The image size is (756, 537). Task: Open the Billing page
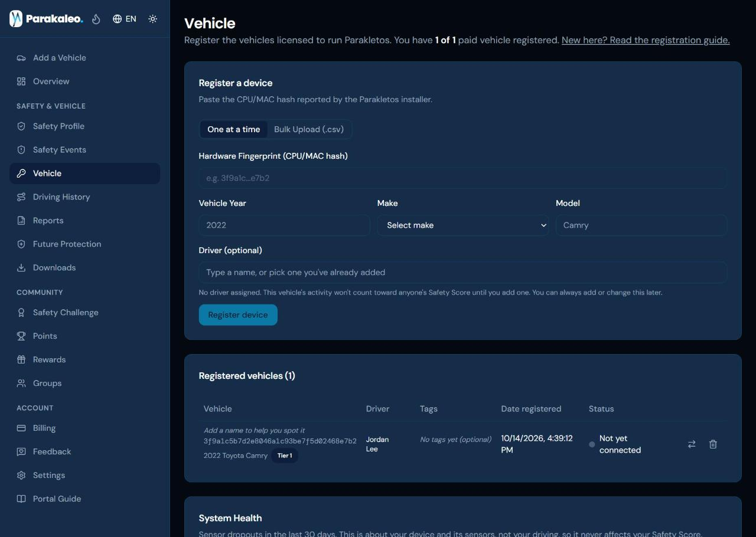point(84,428)
